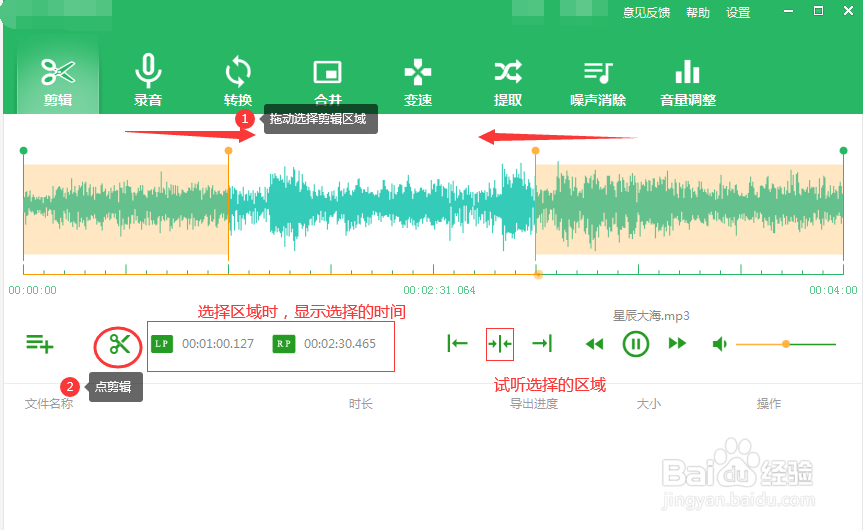Click the fast forward button

click(677, 344)
